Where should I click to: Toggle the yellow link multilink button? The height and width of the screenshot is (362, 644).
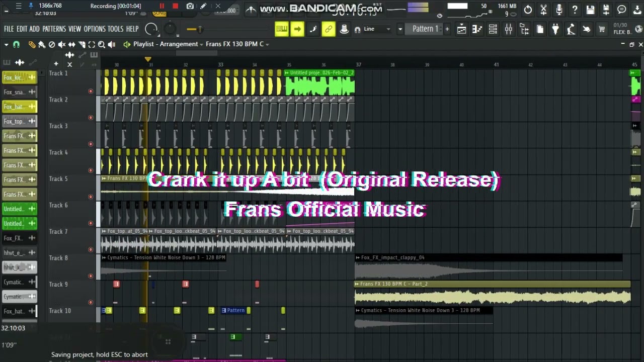point(329,29)
